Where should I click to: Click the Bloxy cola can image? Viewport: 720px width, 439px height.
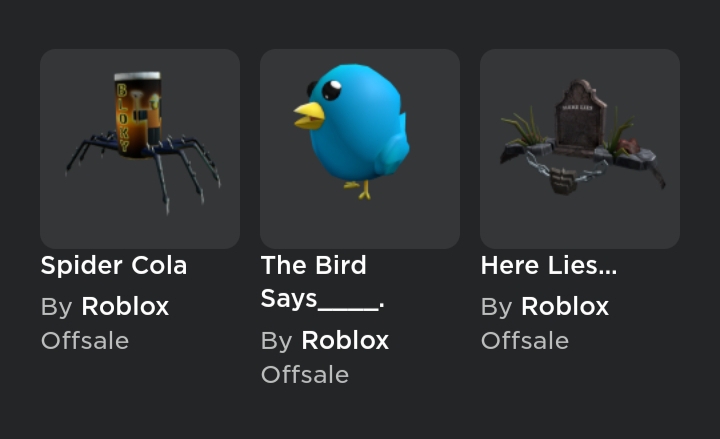tap(137, 114)
